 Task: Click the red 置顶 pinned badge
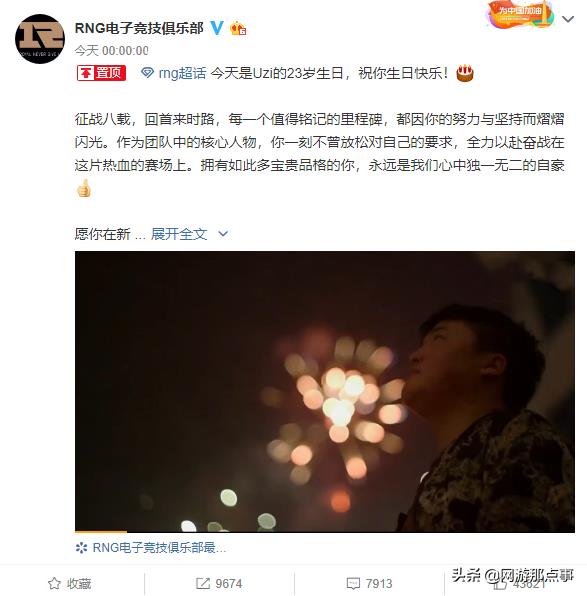point(101,73)
